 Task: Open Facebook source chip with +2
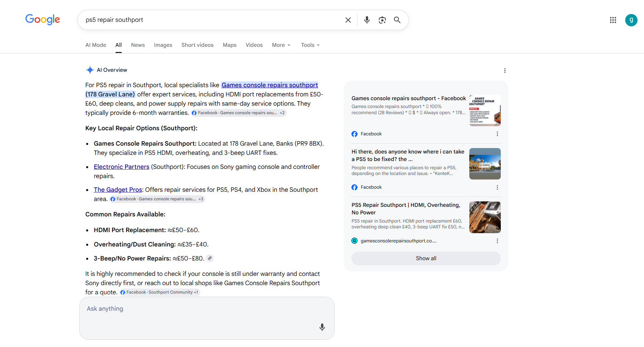tap(239, 113)
